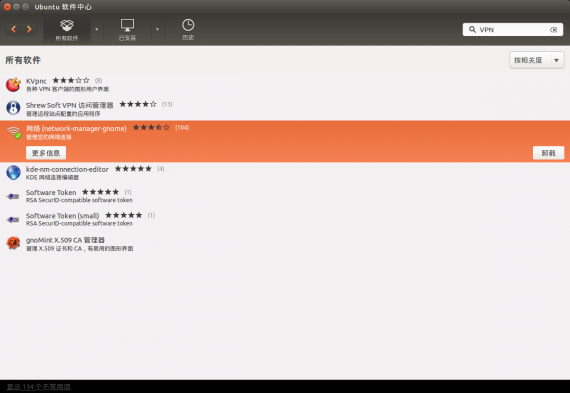Screen dimensions: 570x393
Task: Click KVpnc description 各种 VPN 客户端的图形用户界面
Action: coord(67,89)
